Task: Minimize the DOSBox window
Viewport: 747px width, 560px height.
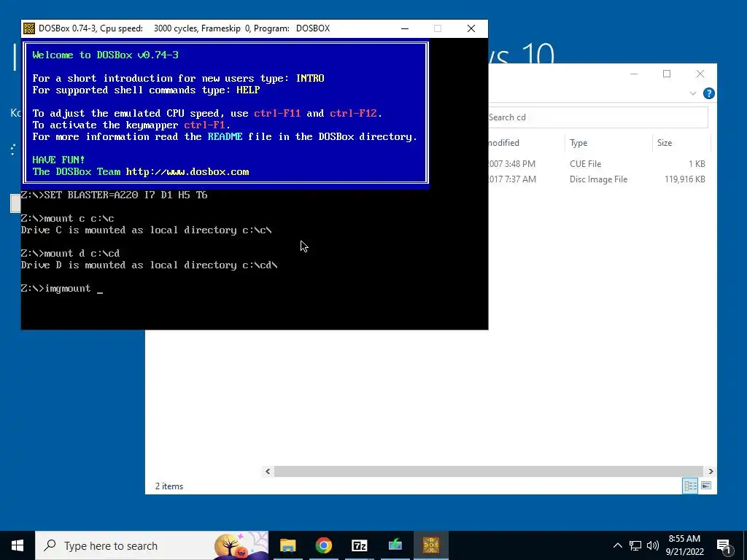Action: point(405,28)
